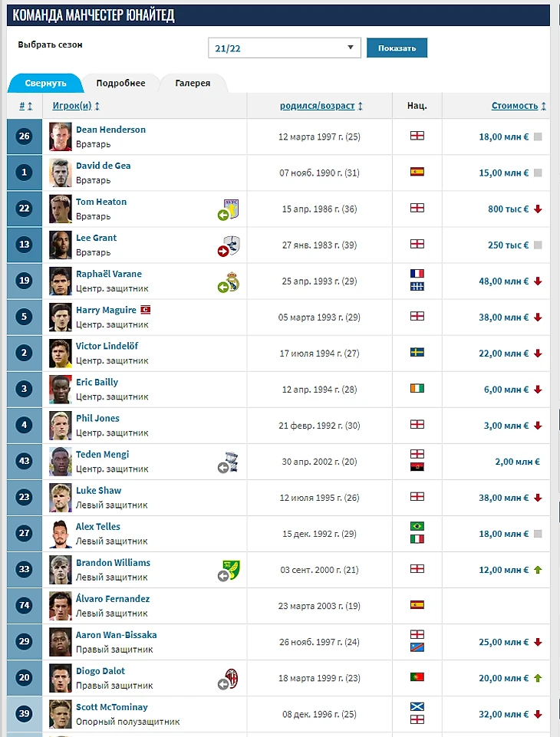Click club crest beside Teden Mengi
This screenshot has width=560, height=737.
(x=232, y=462)
